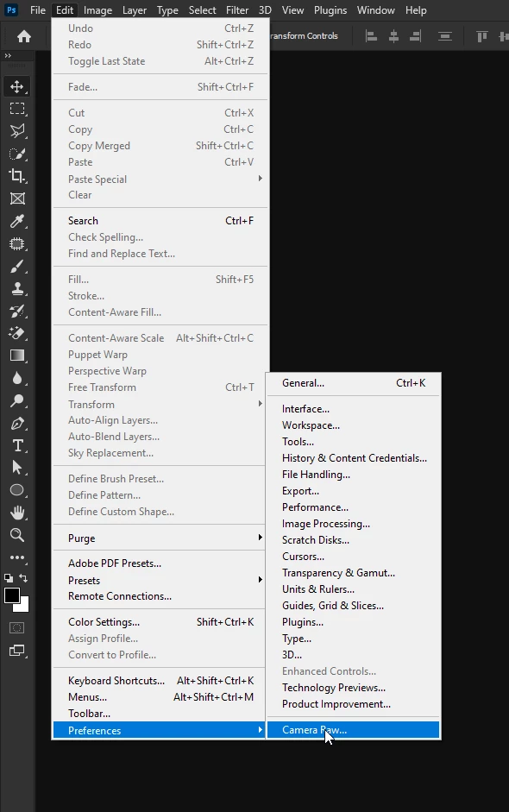This screenshot has width=509, height=812.
Task: Select the Hand tool
Action: click(x=17, y=513)
